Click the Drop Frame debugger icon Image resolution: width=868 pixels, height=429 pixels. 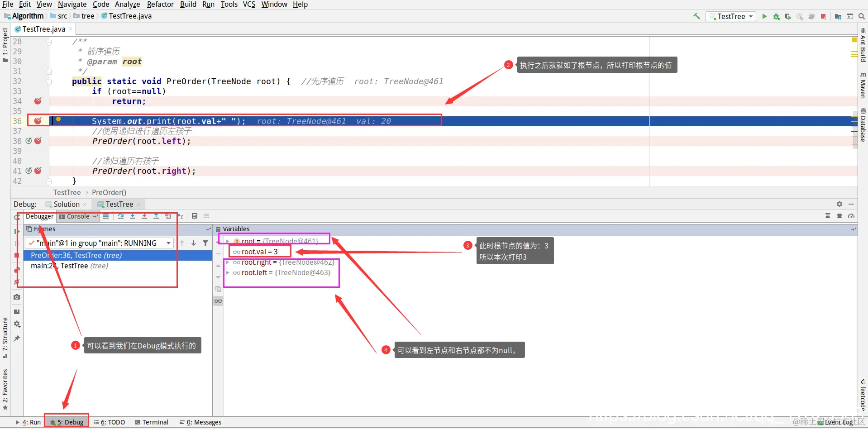(x=168, y=216)
